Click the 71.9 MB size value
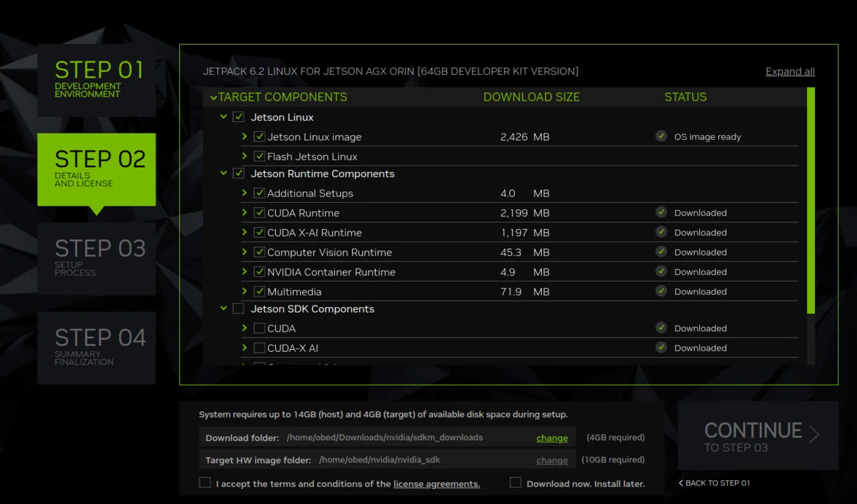The width and height of the screenshot is (857, 504). pyautogui.click(x=525, y=291)
